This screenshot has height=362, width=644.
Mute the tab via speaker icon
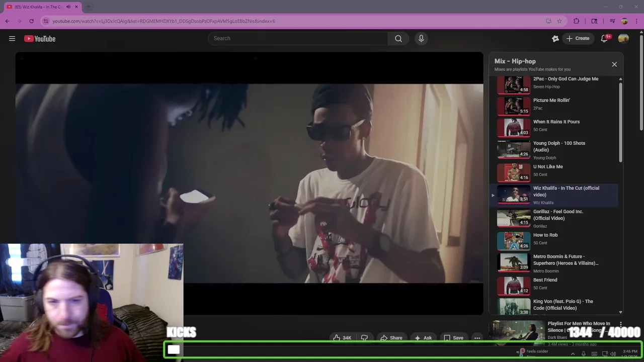pos(68,7)
